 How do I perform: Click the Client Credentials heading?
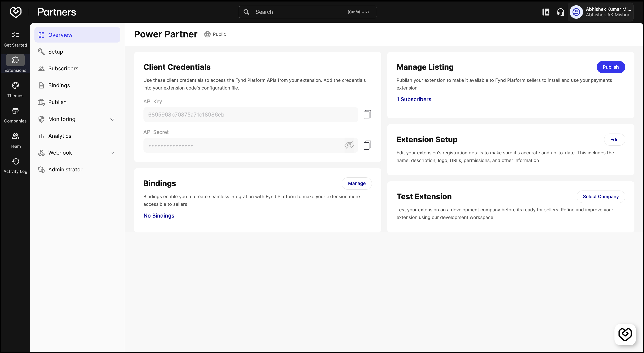(177, 67)
